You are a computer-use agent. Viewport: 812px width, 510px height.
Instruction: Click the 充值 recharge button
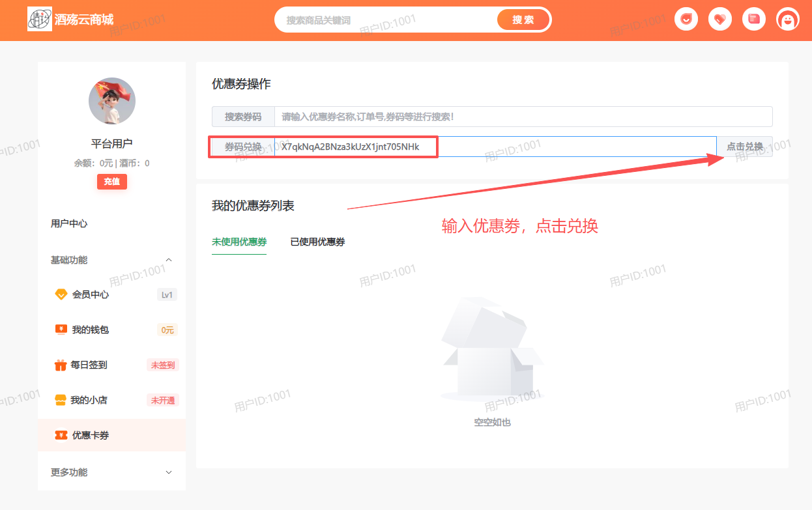pyautogui.click(x=111, y=181)
